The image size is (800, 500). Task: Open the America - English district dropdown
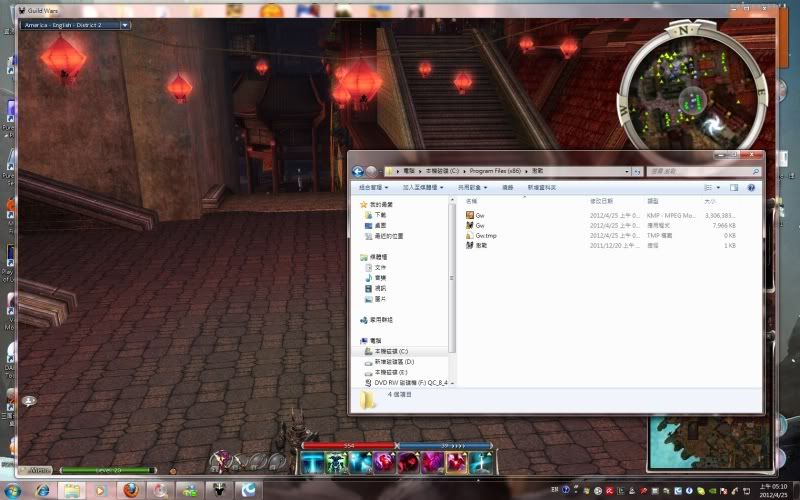pyautogui.click(x=75, y=25)
